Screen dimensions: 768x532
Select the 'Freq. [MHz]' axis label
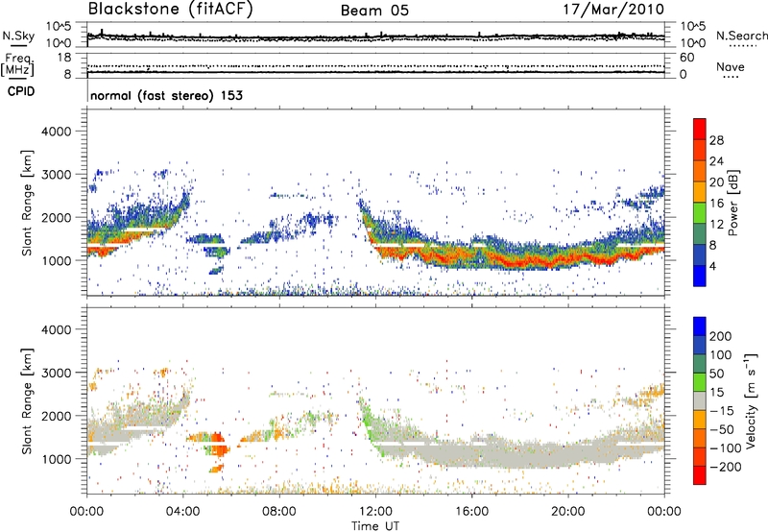17,65
